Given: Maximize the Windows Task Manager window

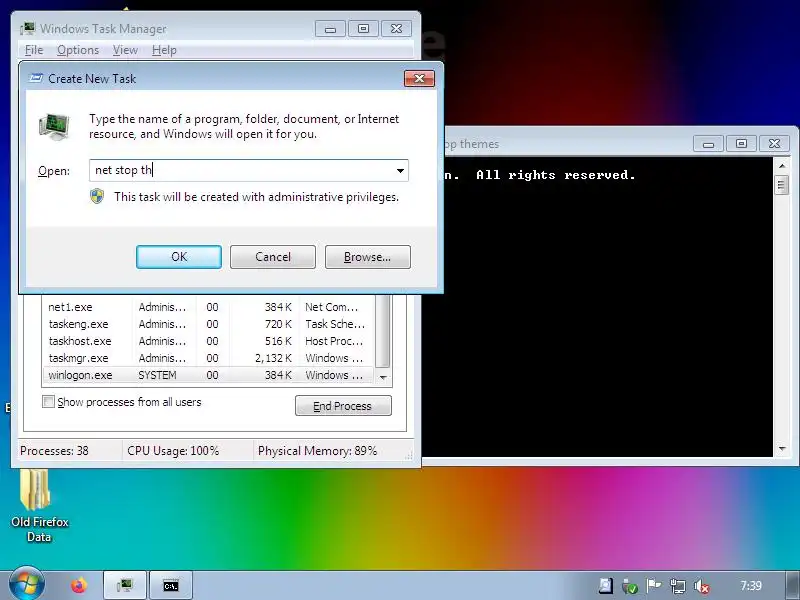Looking at the screenshot, I should 363,29.
